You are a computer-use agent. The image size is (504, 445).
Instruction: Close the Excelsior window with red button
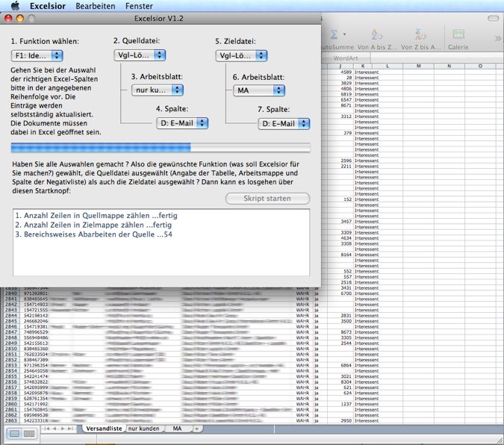[8, 19]
